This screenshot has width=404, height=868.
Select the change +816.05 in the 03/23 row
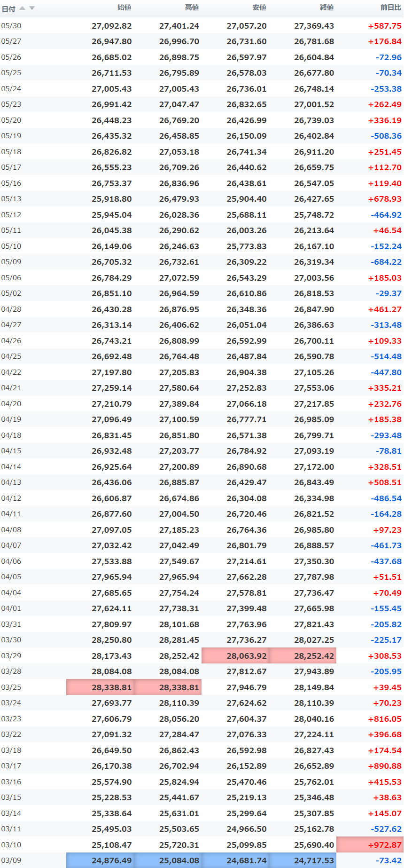(x=385, y=719)
